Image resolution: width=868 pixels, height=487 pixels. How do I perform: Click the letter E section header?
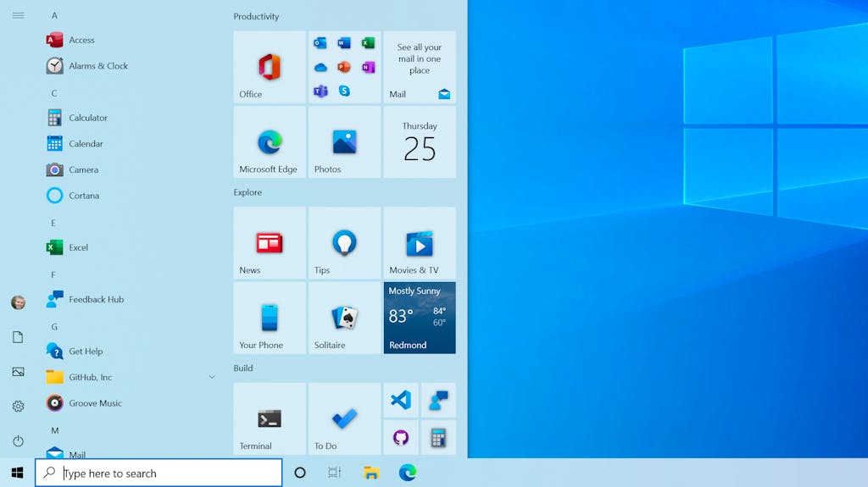pyautogui.click(x=53, y=223)
